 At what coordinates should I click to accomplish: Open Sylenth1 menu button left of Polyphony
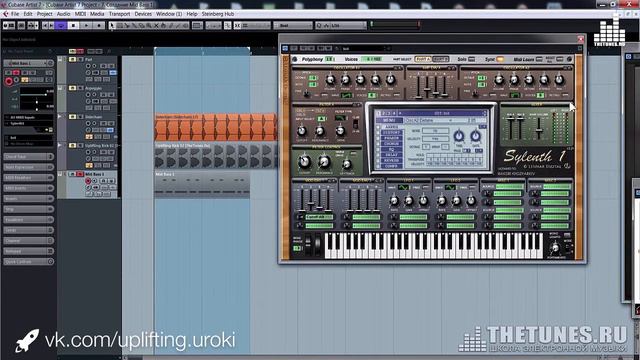pyautogui.click(x=295, y=59)
